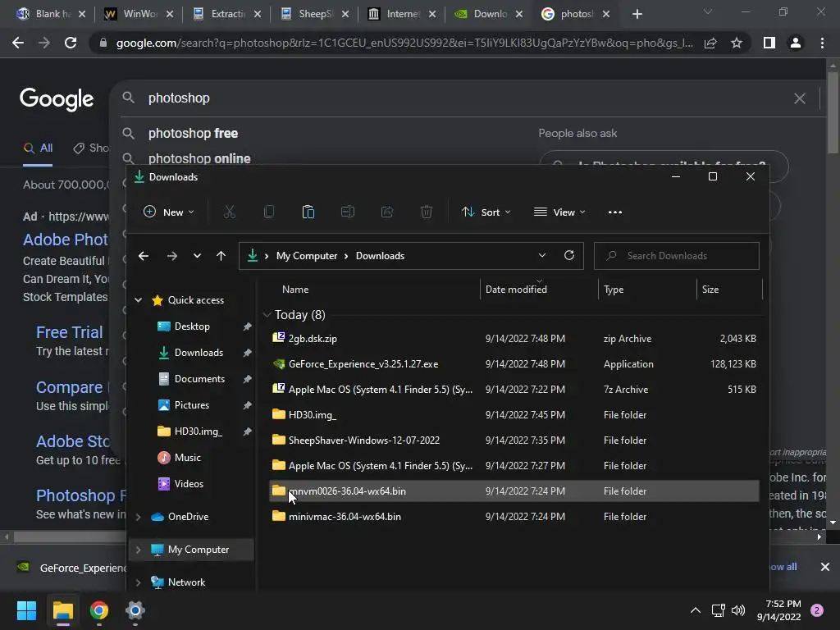Select GeForce_Experience_v3.25.1.27.exe file

point(363,364)
